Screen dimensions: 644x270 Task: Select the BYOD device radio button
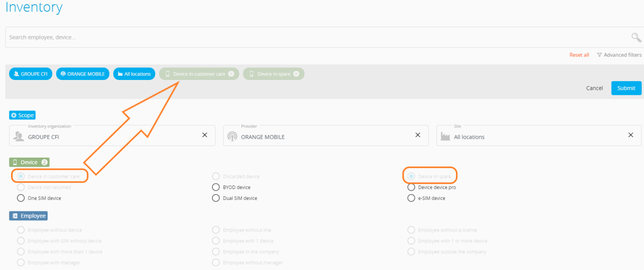216,188
